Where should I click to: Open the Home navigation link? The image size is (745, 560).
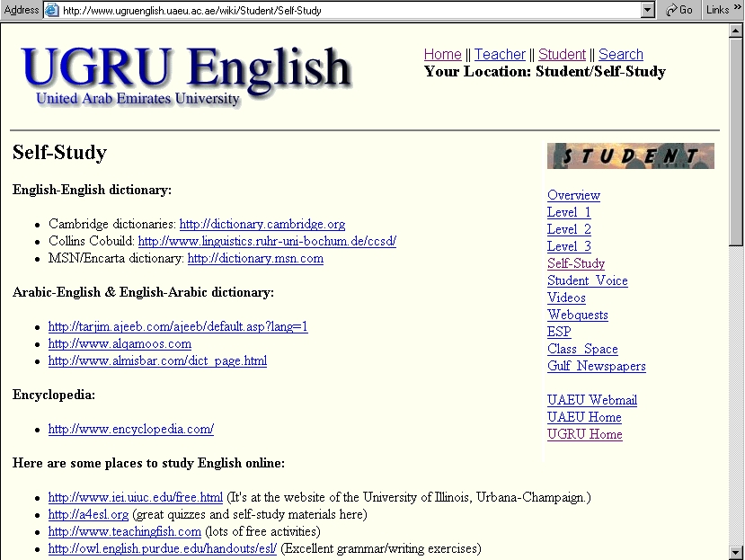442,55
